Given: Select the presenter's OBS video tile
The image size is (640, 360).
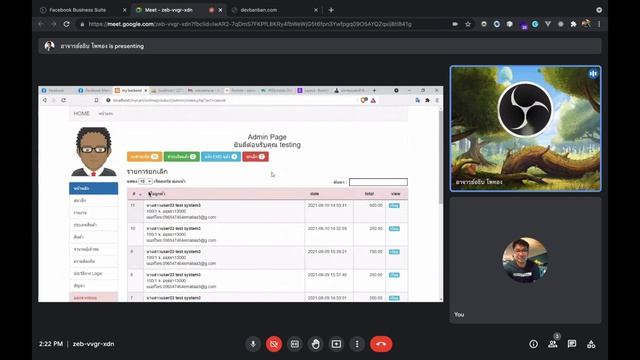Looking at the screenshot, I should coord(525,129).
